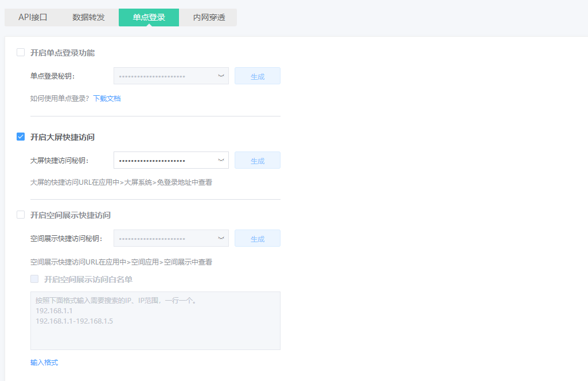Viewport: 588px width, 381px height.
Task: Select the 单点登录 tab
Action: (149, 17)
